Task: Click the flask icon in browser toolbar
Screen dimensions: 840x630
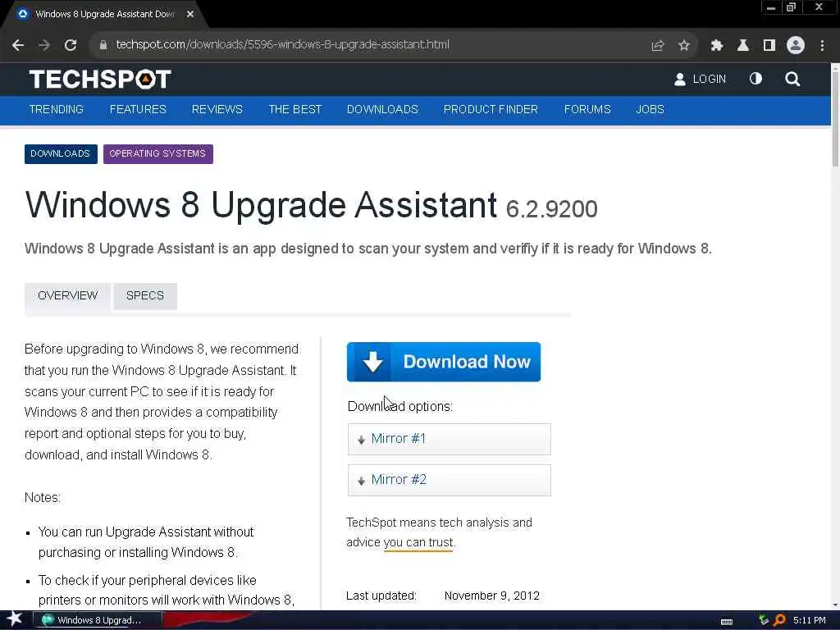Action: (743, 45)
